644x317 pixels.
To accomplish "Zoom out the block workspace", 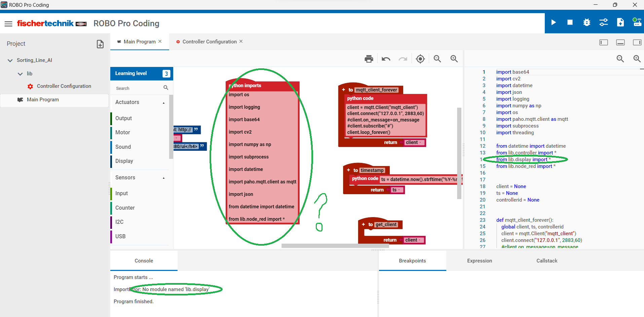I will (437, 59).
